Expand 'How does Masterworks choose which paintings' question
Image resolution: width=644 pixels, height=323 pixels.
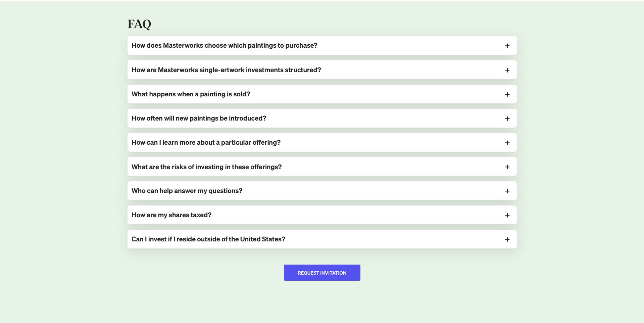click(224, 45)
